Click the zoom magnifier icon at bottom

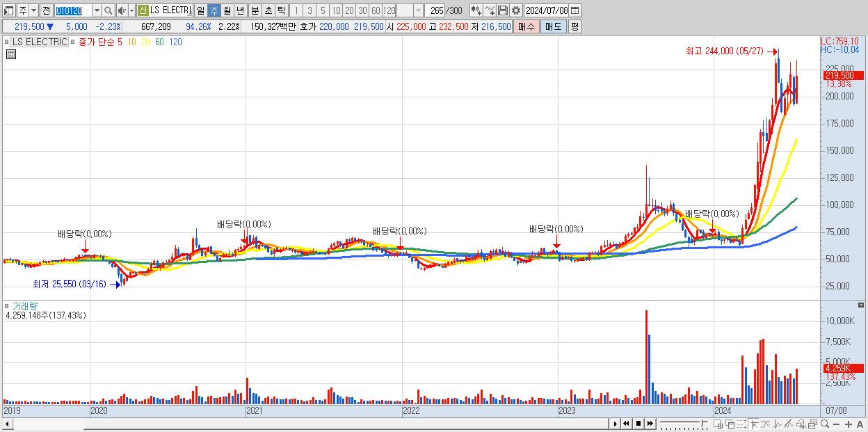pyautogui.click(x=824, y=424)
